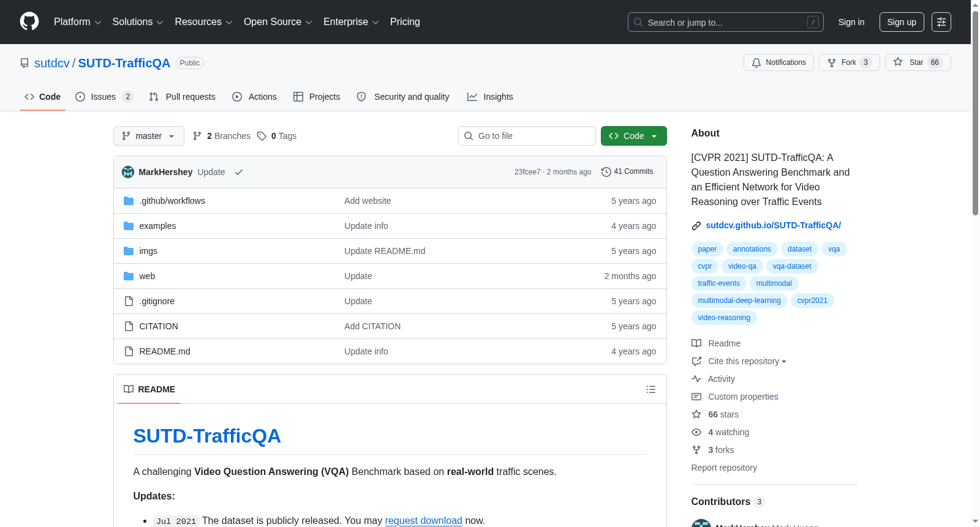Click the Notifications button

pyautogui.click(x=778, y=62)
